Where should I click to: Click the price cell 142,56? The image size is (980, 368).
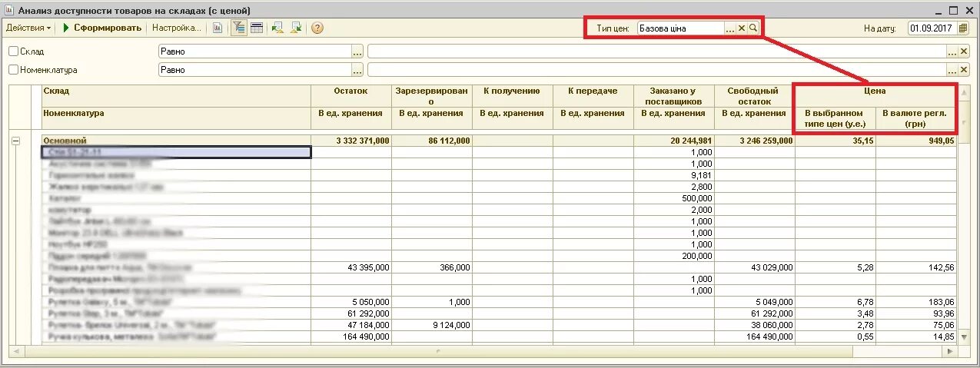915,267
